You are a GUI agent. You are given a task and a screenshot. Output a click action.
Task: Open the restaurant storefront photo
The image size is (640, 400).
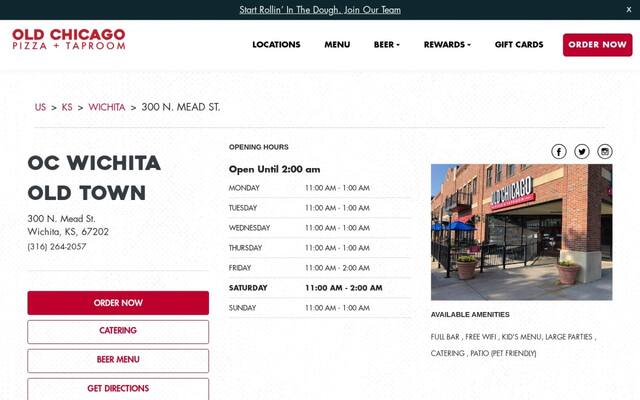click(x=522, y=232)
